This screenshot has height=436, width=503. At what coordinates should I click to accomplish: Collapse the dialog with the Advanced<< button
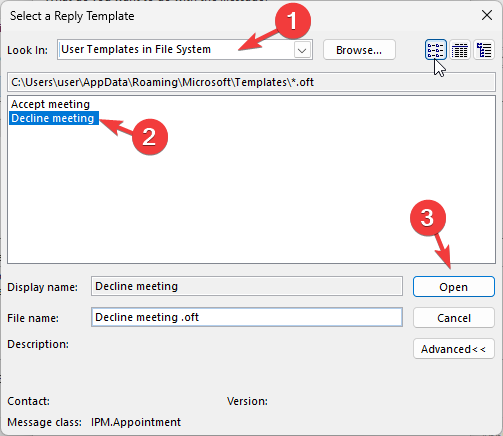(454, 349)
